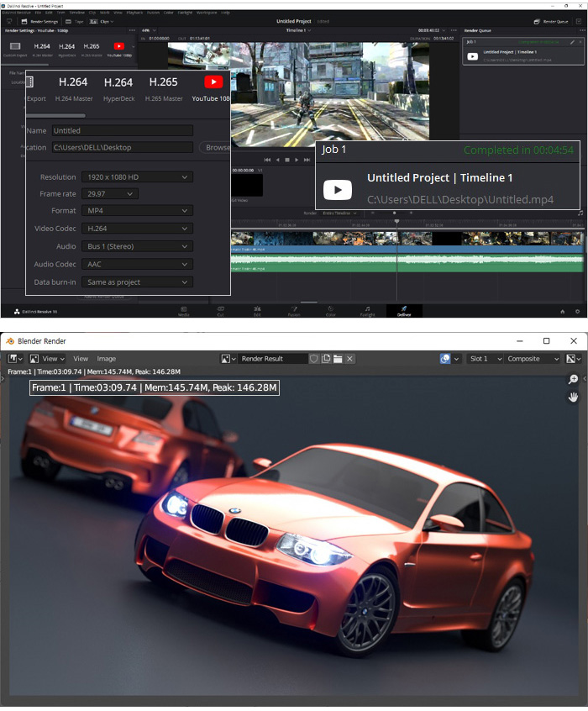Viewport: 588px width, 711px height.
Task: Open the Timeline 1 selector dropdown
Action: tap(299, 30)
